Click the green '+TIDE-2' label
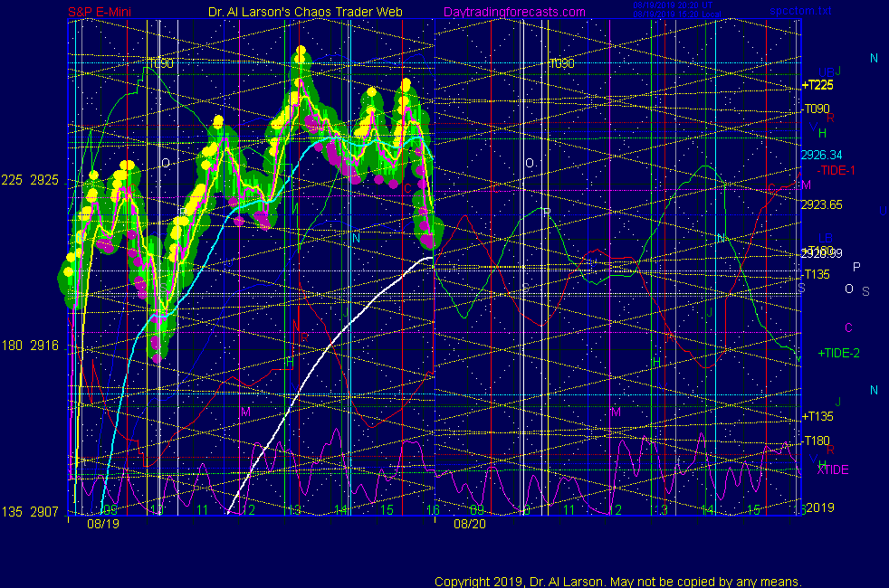The image size is (889, 588). [x=838, y=354]
